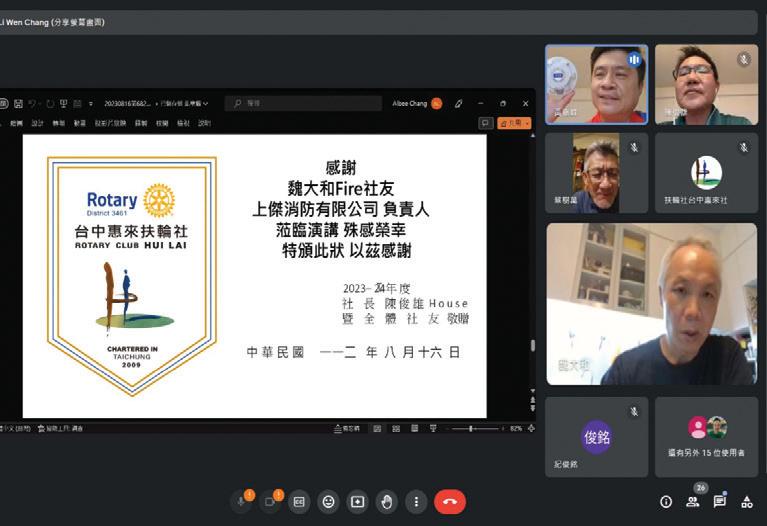Open activities shapes icon
Viewport: 767px width, 526px height.
pyautogui.click(x=747, y=502)
